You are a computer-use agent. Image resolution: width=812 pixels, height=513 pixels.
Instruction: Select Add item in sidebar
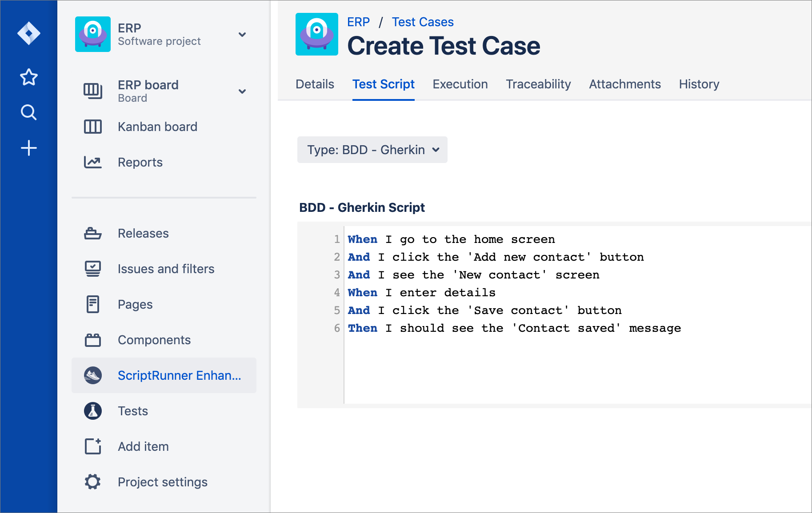tap(143, 446)
